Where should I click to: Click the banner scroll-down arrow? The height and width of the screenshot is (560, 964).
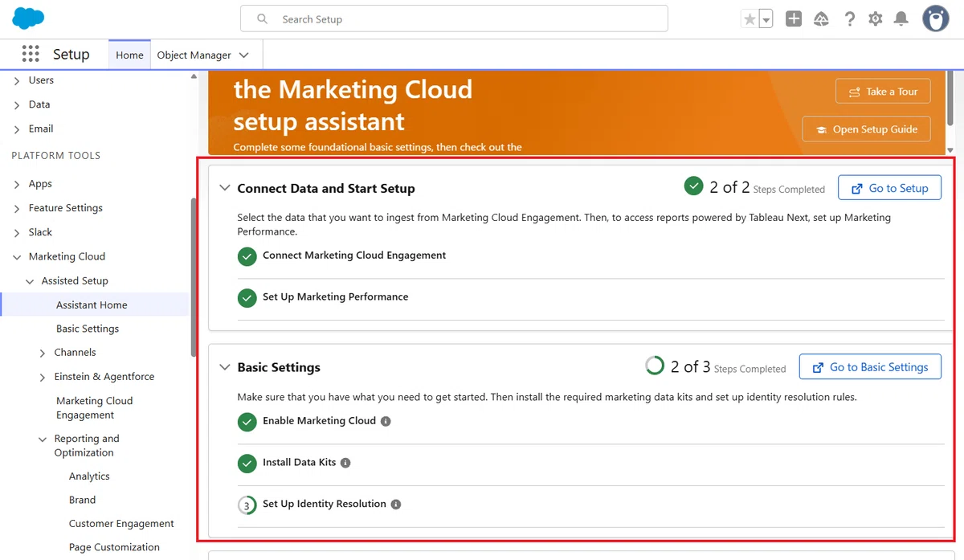click(x=950, y=150)
